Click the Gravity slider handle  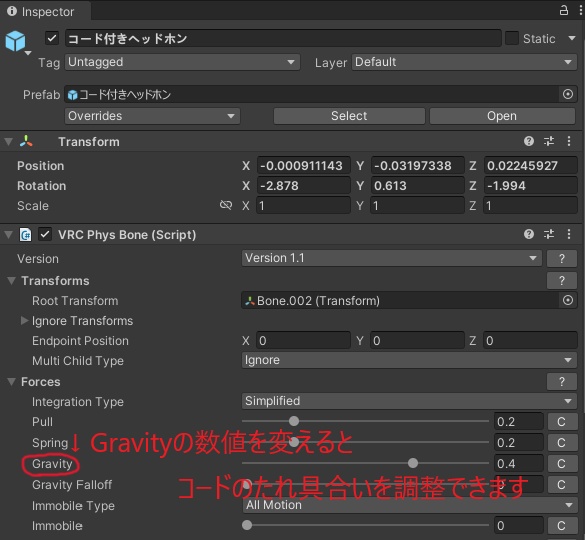click(x=413, y=463)
